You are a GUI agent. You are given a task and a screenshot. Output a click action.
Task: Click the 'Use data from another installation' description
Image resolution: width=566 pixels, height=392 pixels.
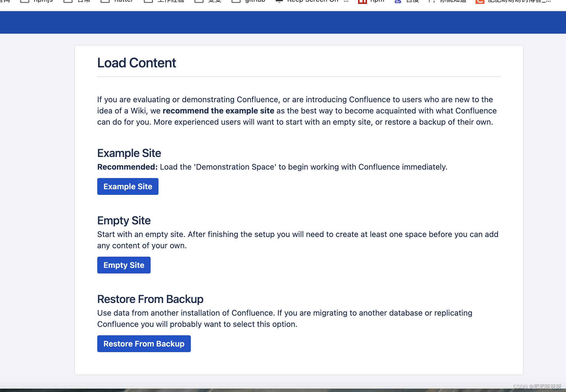click(285, 318)
